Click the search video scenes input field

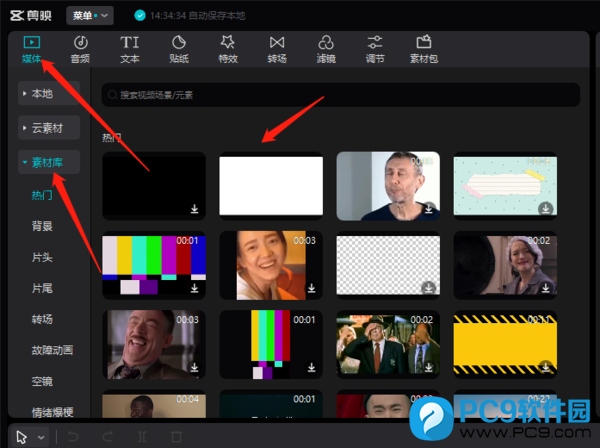pos(341,94)
